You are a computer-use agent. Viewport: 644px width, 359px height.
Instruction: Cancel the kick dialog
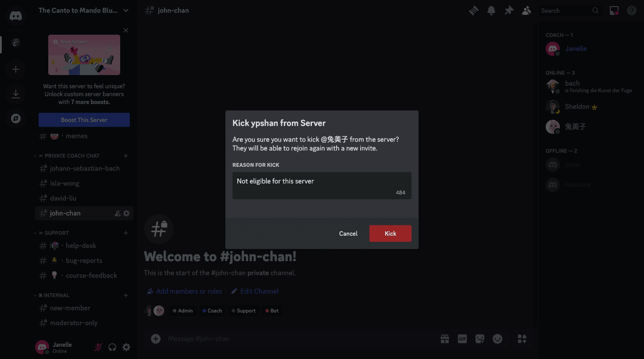(x=348, y=233)
